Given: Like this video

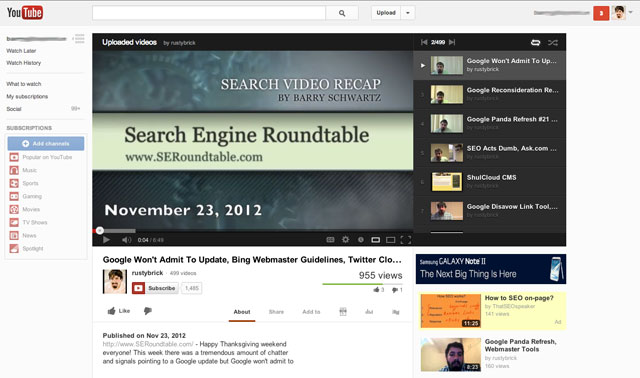Looking at the screenshot, I should click(x=119, y=311).
